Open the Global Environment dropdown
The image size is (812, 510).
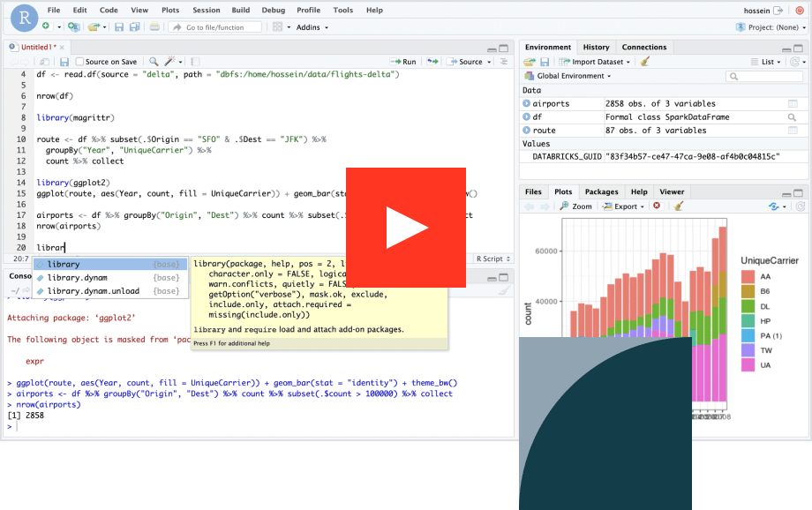(x=574, y=76)
